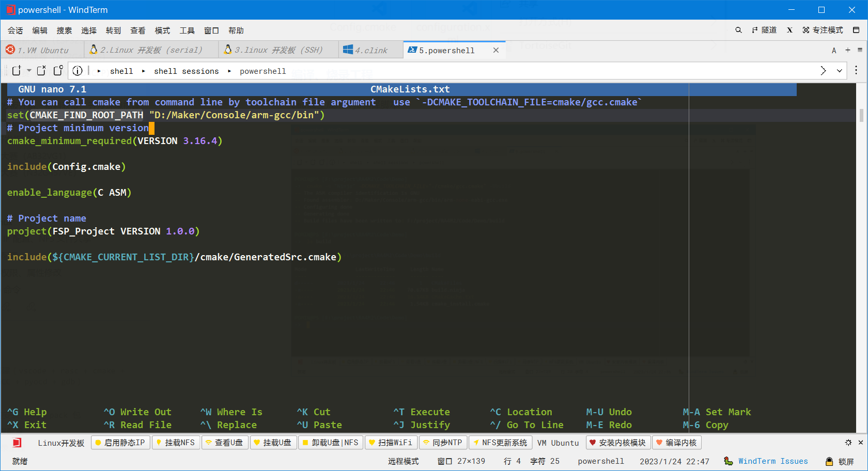Viewport: 868px width, 471px height.
Task: Click the 锁屏 lock screen button
Action: click(x=840, y=462)
